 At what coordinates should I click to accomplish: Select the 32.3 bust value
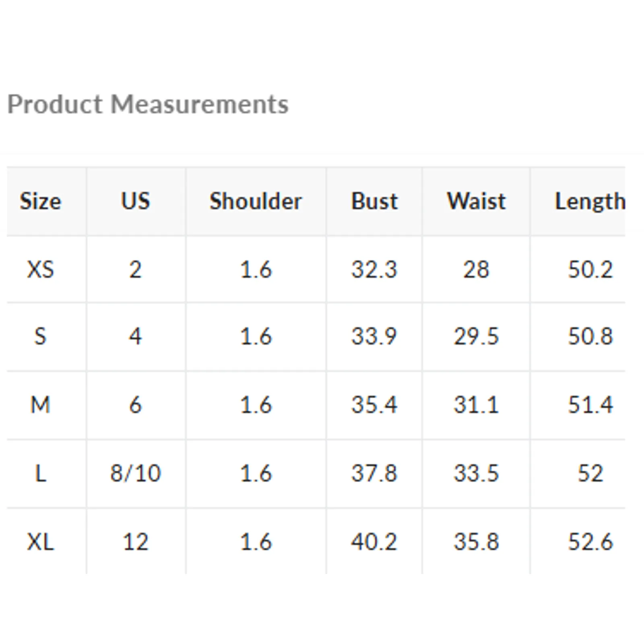click(374, 269)
